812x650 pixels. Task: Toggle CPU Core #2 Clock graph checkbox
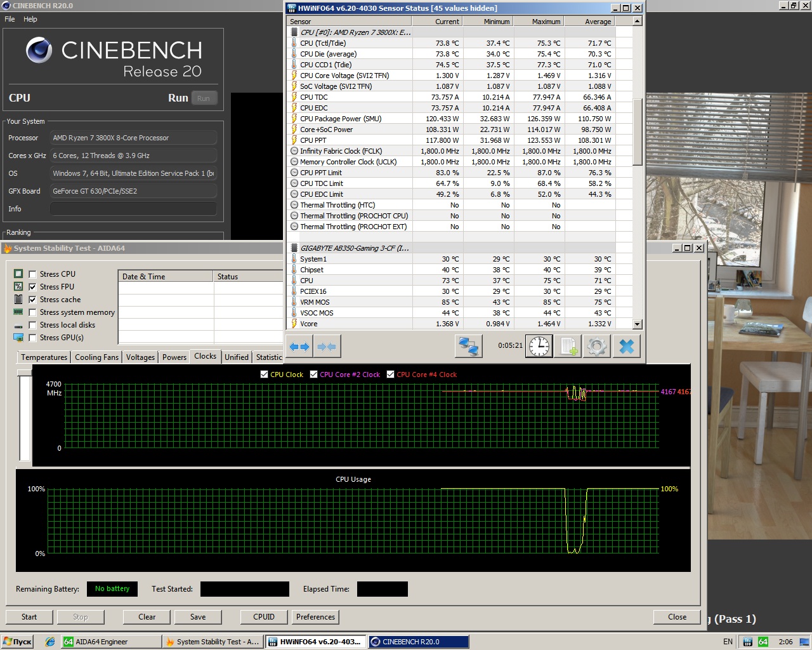pyautogui.click(x=313, y=375)
